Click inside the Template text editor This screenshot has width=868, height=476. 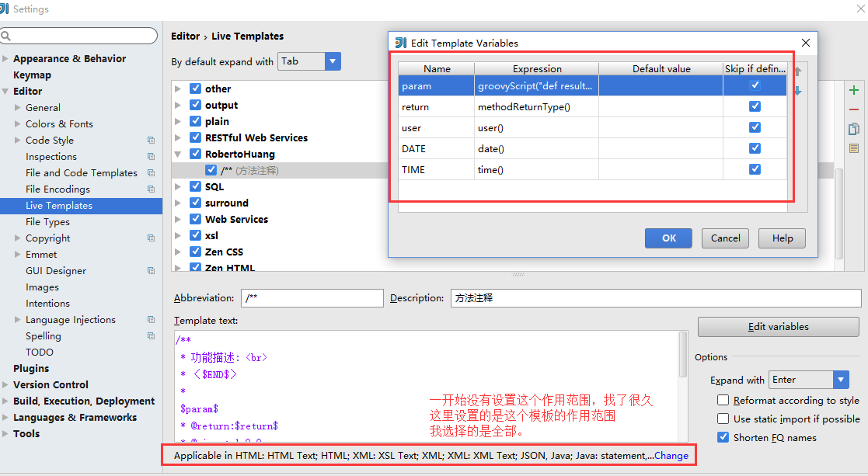[x=427, y=386]
